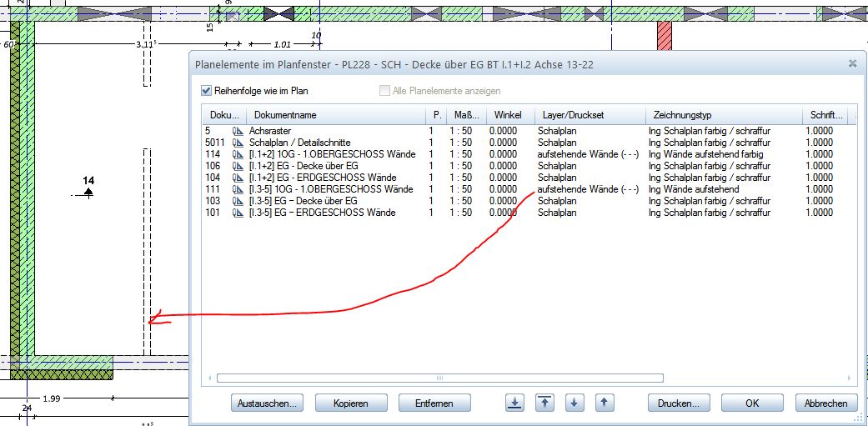Screen dimensions: 868x426
Task: Sort by Zeichnungstyp column header
Action: point(722,115)
